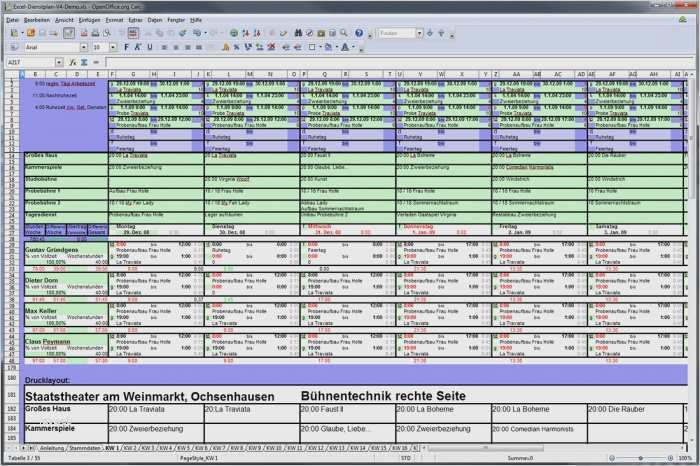The width and height of the screenshot is (700, 466).
Task: Switch to the Stammdaten sheet tab
Action: tap(84, 448)
